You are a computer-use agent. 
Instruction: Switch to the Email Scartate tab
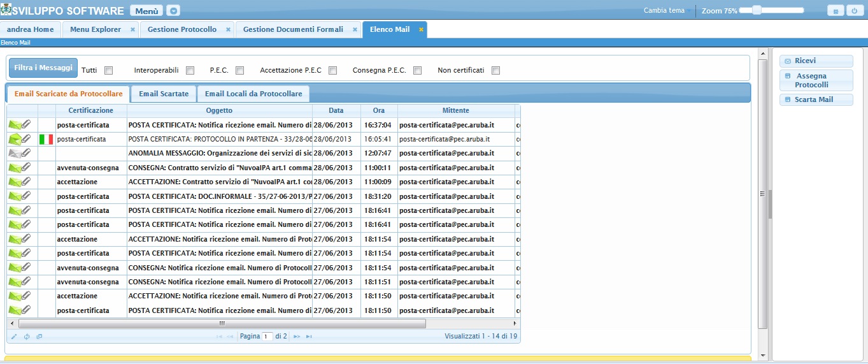tap(164, 94)
